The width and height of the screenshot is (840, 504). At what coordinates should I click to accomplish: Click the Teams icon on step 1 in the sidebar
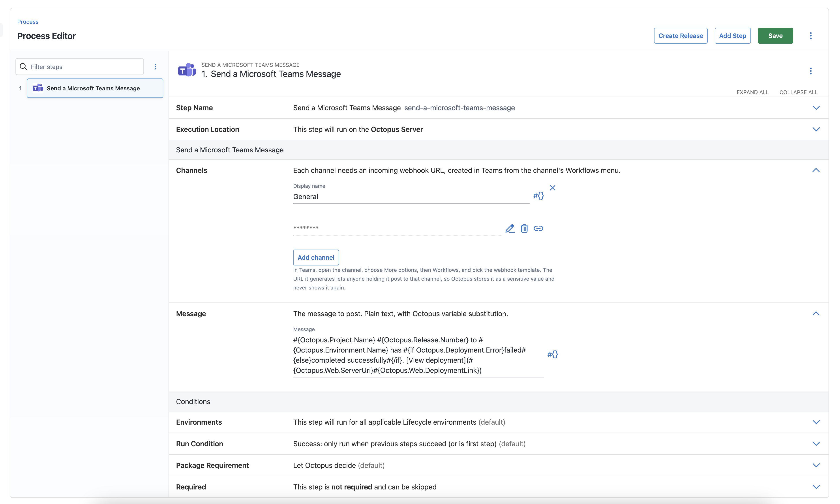[38, 88]
